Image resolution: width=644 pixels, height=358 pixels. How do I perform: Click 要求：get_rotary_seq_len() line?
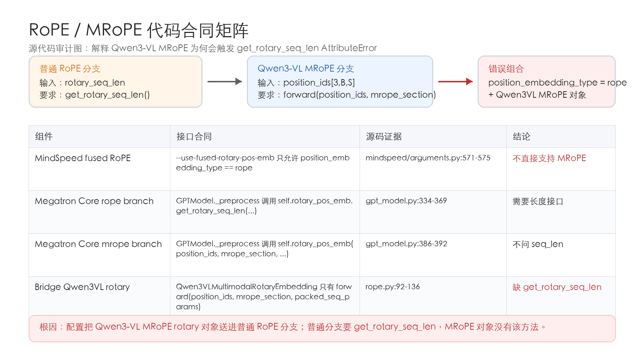point(94,95)
